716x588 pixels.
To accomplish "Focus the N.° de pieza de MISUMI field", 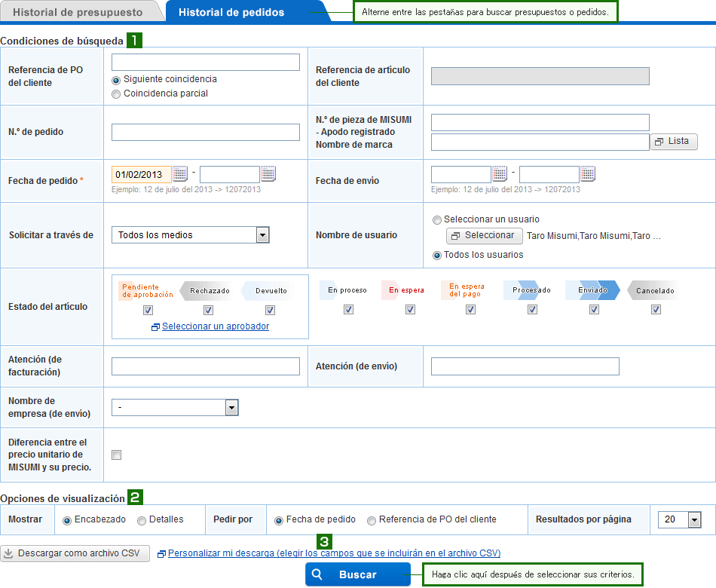I will click(x=540, y=122).
